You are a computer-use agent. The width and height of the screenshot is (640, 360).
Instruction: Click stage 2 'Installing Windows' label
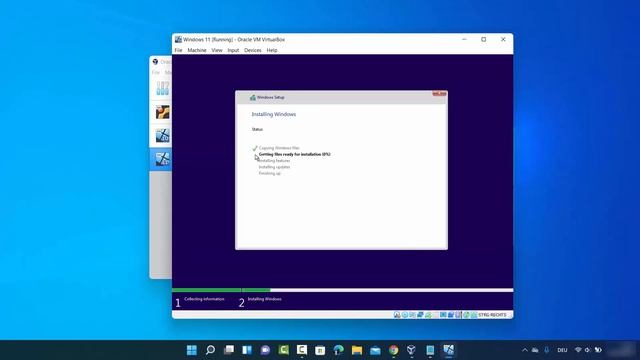tap(264, 299)
